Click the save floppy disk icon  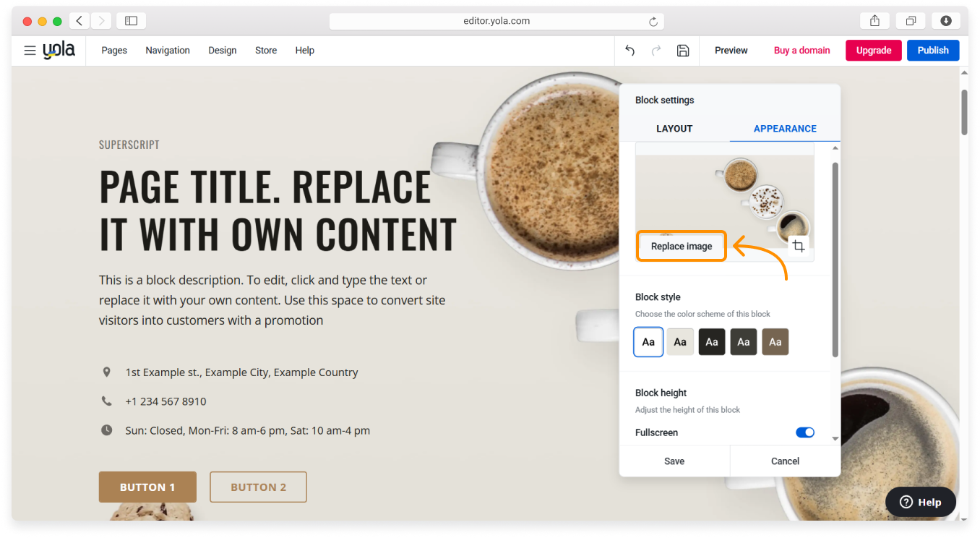(682, 51)
